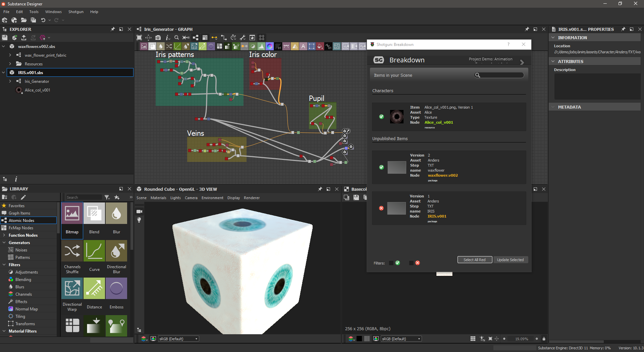Open the graph search magnifier tool

[x=176, y=38]
